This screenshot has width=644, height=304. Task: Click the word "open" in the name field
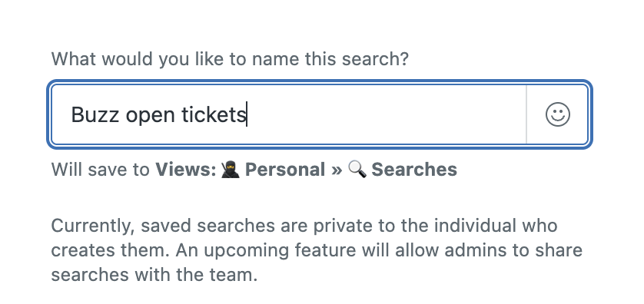151,117
